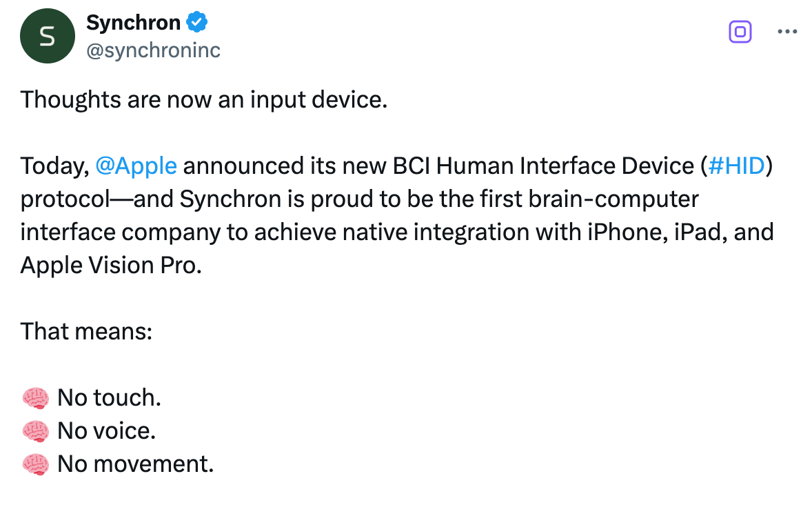The image size is (812, 505).
Task: Follow the @Apple mention link
Action: point(136,166)
